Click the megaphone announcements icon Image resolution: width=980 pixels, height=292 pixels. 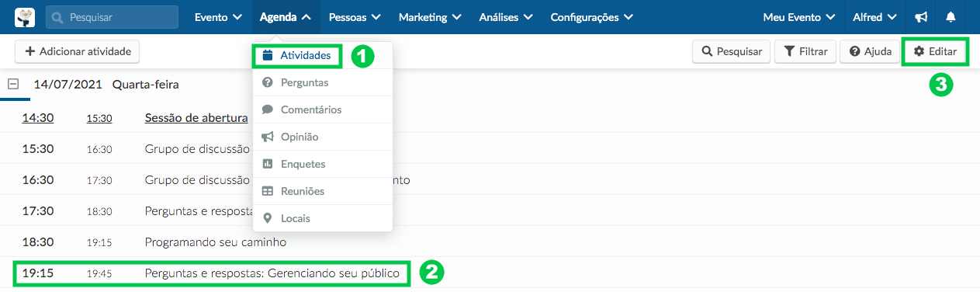coord(921,17)
